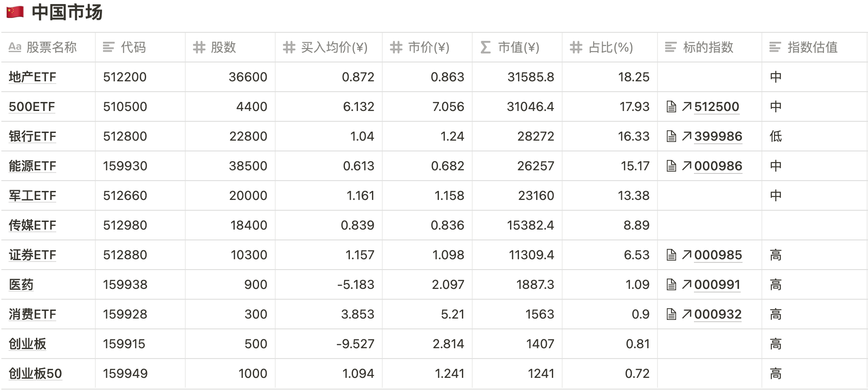Click page icon beside 399986 link
Viewport: 868px width, 390px height.
pos(671,136)
